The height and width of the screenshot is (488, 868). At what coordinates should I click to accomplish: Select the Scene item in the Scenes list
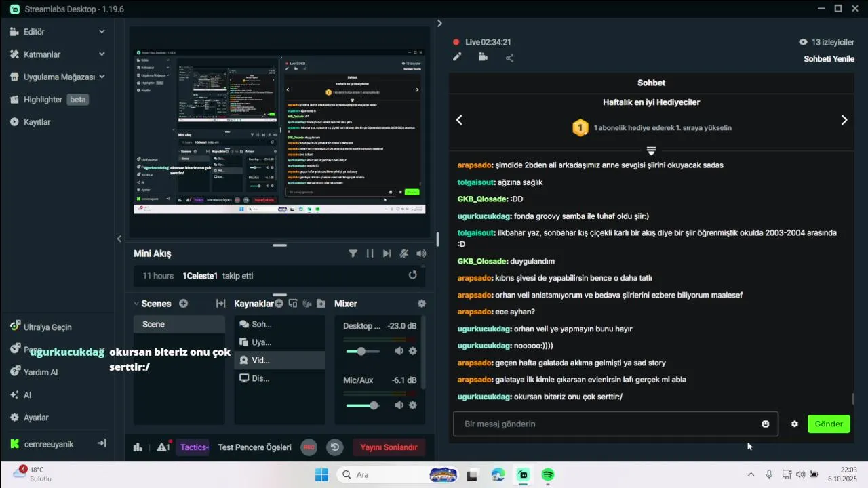tap(179, 324)
